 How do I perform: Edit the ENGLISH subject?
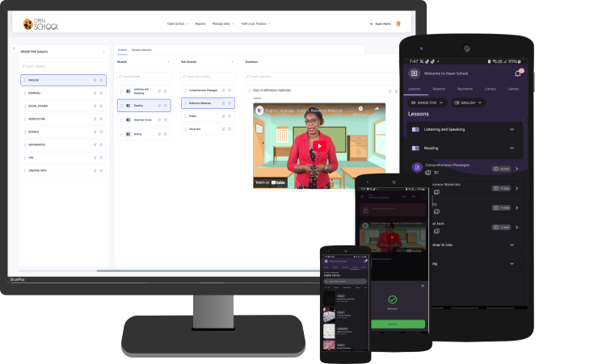point(95,80)
